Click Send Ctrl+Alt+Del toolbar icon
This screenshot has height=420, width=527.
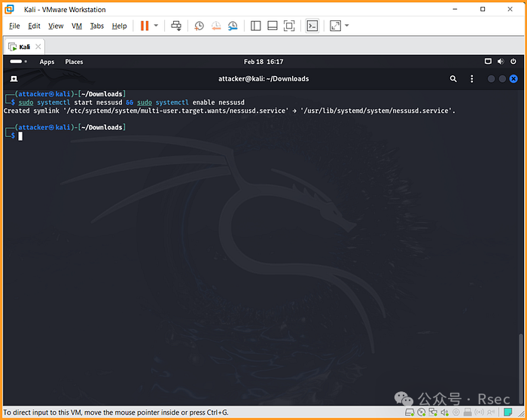click(176, 26)
